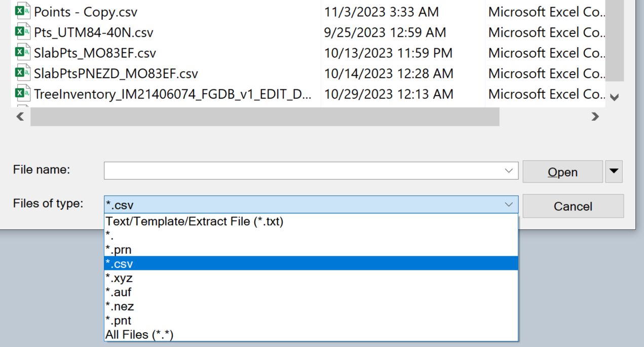
Task: Click the Open button
Action: 562,172
